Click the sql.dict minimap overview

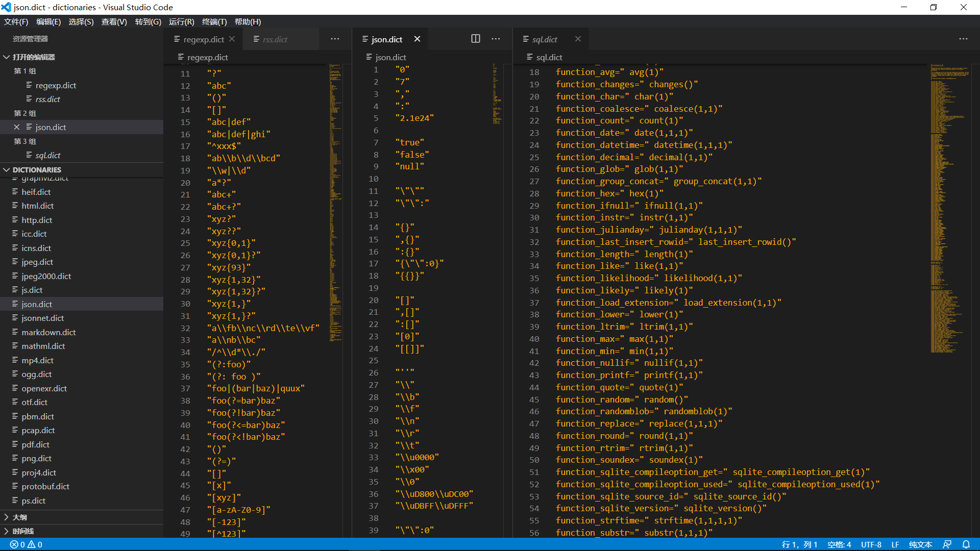click(949, 208)
